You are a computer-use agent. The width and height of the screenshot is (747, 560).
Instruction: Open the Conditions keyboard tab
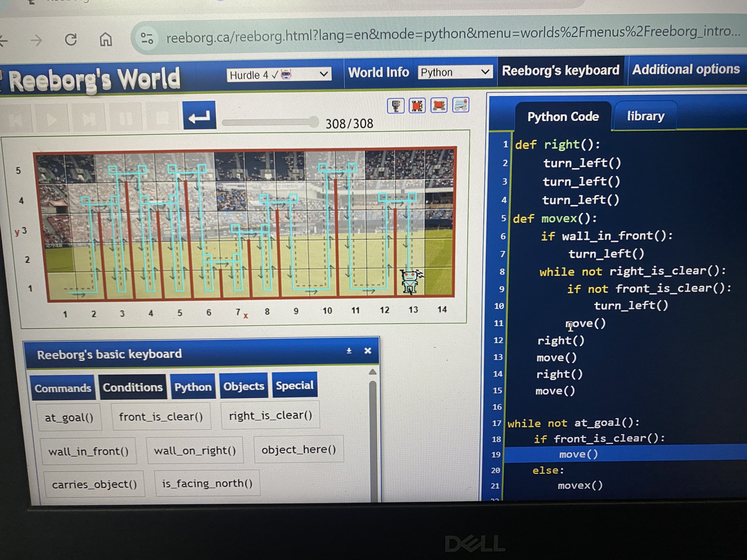coord(133,388)
